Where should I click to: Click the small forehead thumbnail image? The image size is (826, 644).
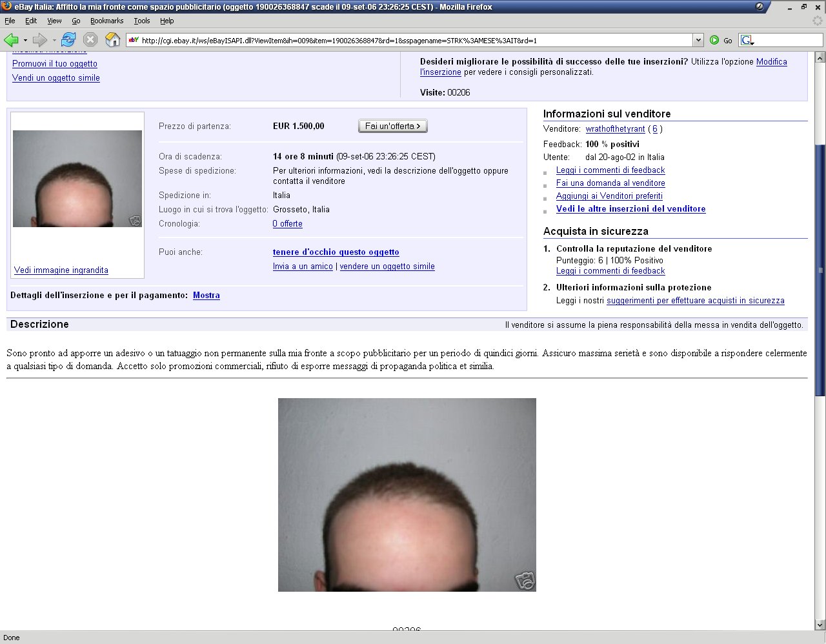77,178
